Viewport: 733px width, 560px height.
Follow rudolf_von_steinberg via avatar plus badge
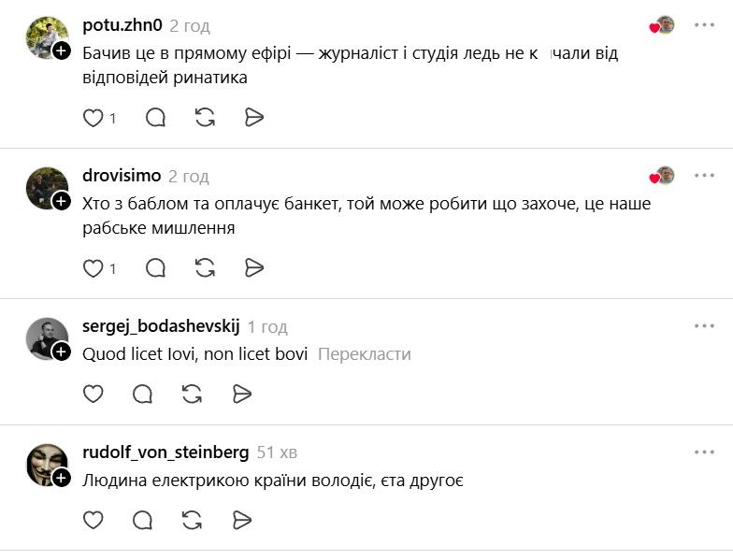(x=62, y=478)
